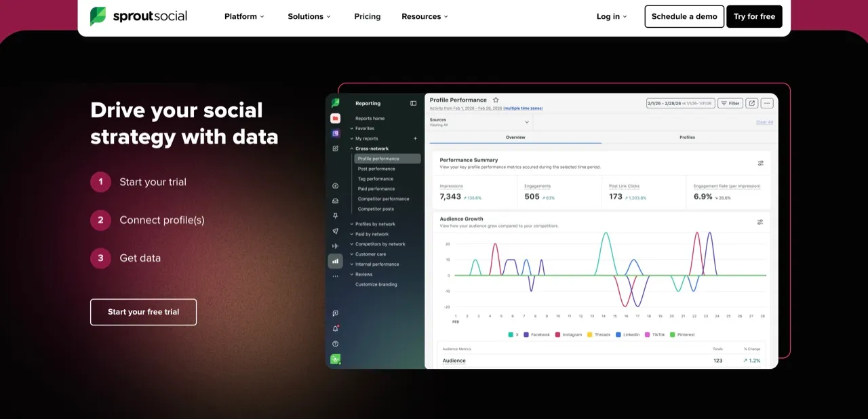Open the Platform dropdown menu
The width and height of the screenshot is (868, 419).
pyautogui.click(x=244, y=16)
